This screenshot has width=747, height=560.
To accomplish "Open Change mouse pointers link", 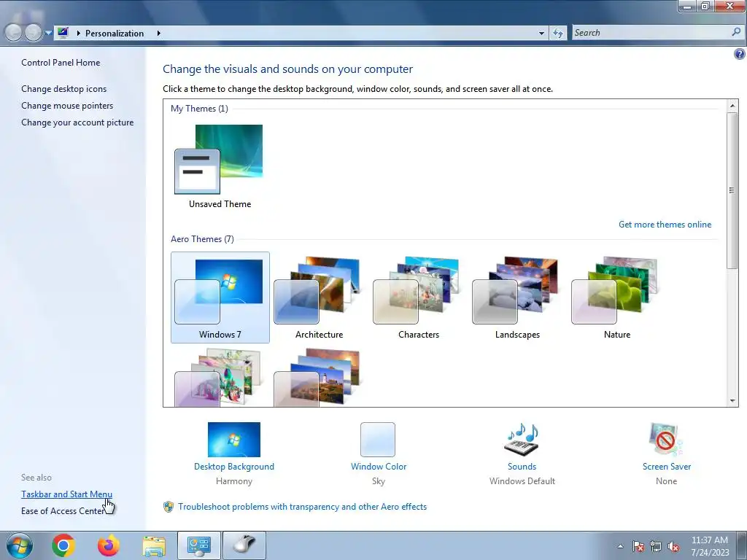I will [x=67, y=105].
